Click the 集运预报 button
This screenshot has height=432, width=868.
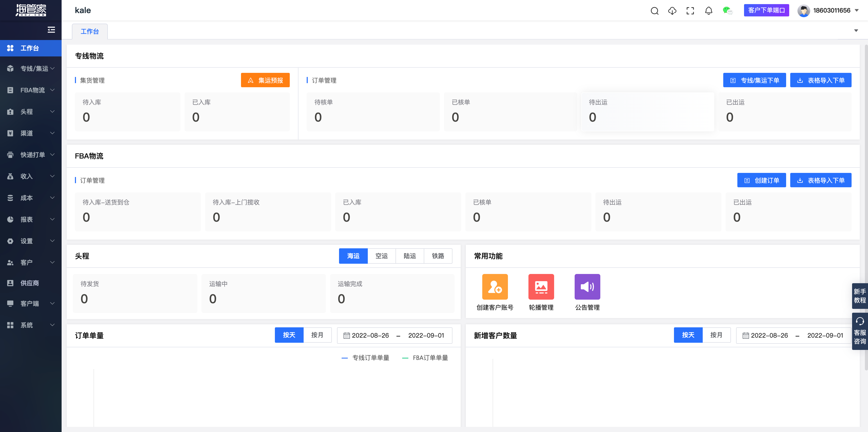coord(265,80)
